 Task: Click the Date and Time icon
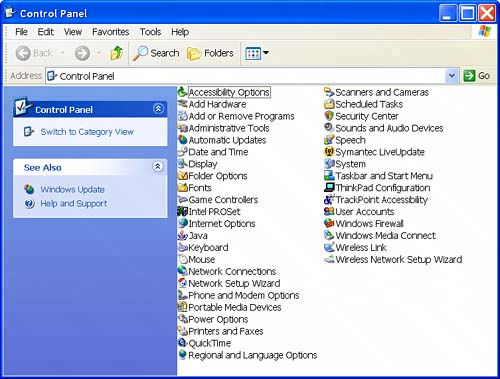point(183,152)
